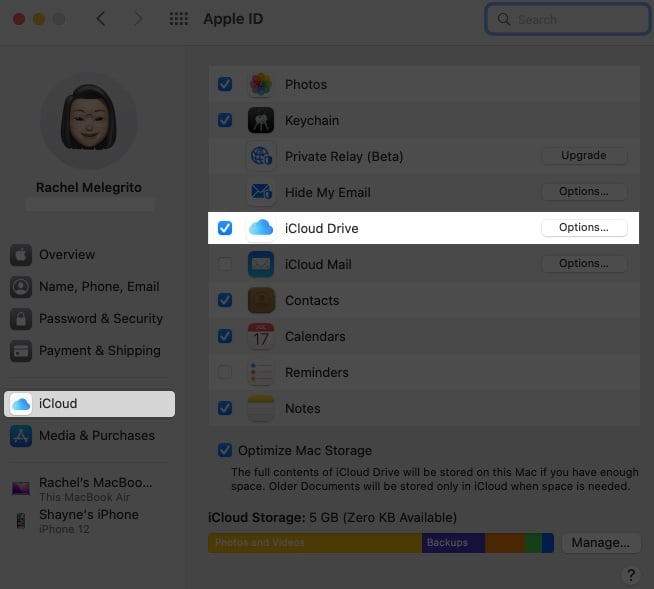
Task: Click the Rachel Melegrito name label
Action: [x=89, y=188]
